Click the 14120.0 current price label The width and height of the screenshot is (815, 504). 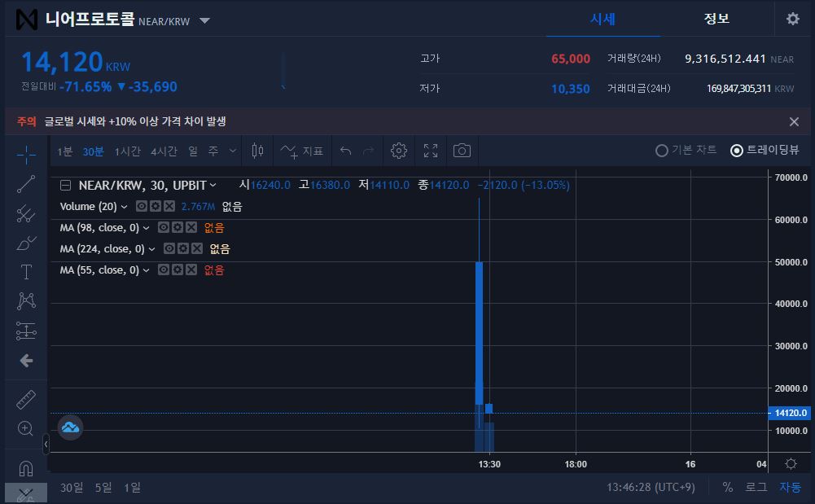click(x=789, y=413)
